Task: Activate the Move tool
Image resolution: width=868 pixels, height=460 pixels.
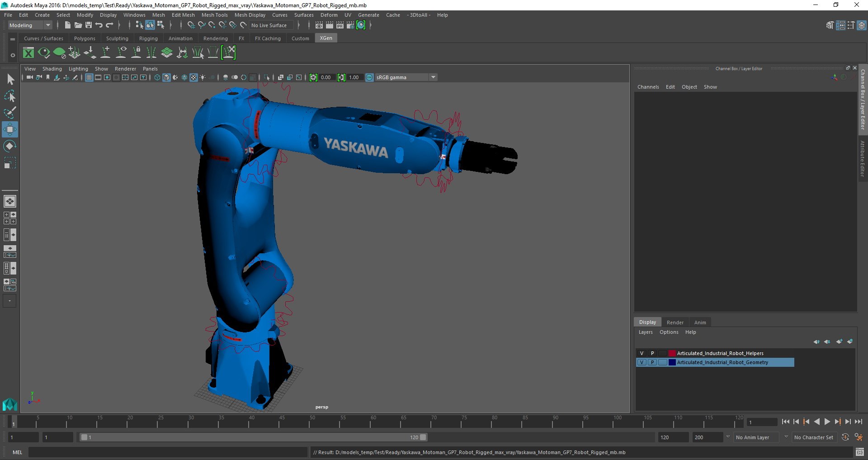Action: coord(10,129)
